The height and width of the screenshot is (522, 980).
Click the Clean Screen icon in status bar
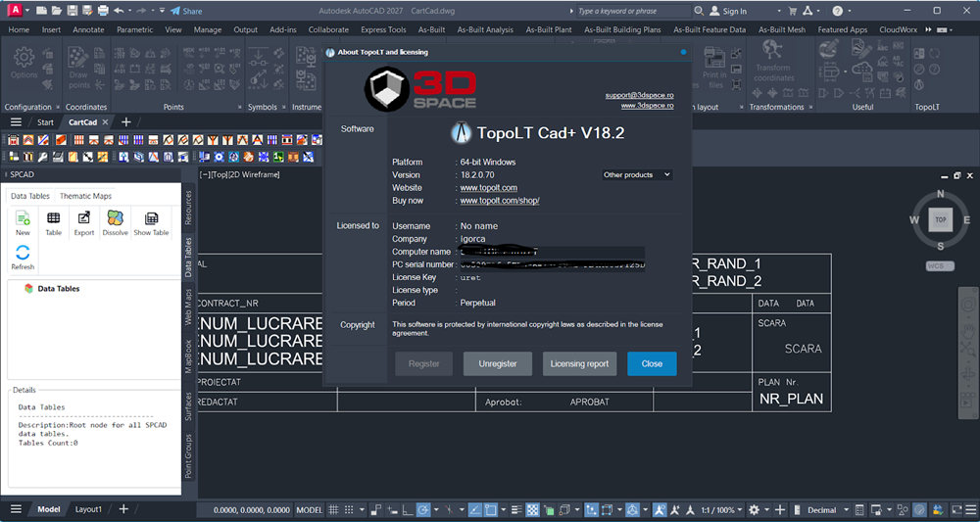(x=957, y=509)
